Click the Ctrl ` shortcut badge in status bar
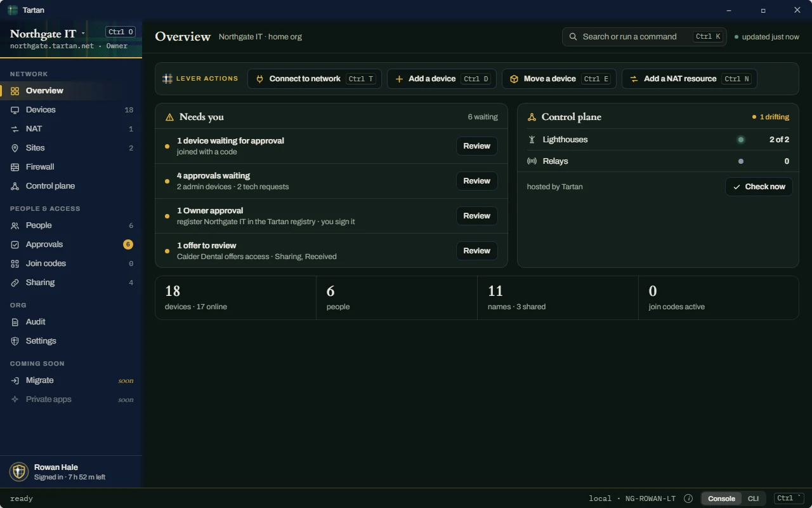 click(789, 498)
